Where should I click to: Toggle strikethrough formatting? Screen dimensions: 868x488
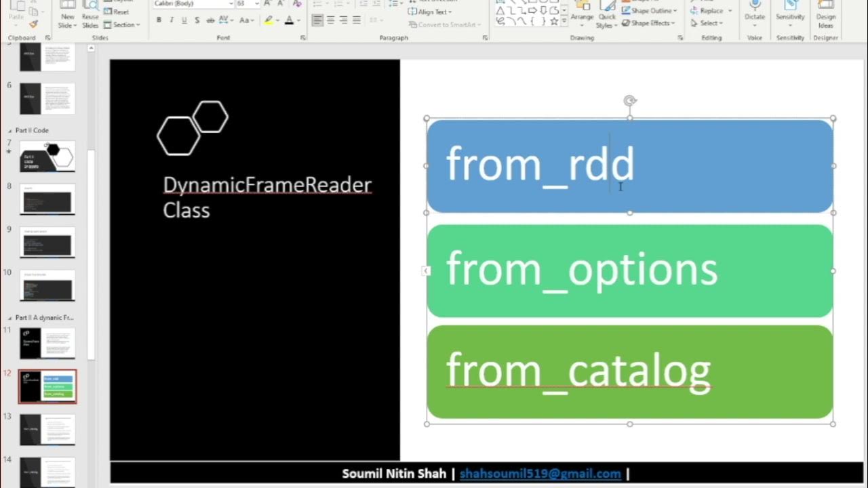(x=210, y=20)
